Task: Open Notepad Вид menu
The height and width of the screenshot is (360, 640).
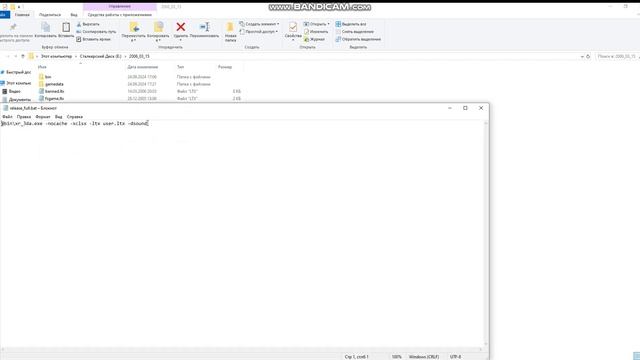Action: 58,117
